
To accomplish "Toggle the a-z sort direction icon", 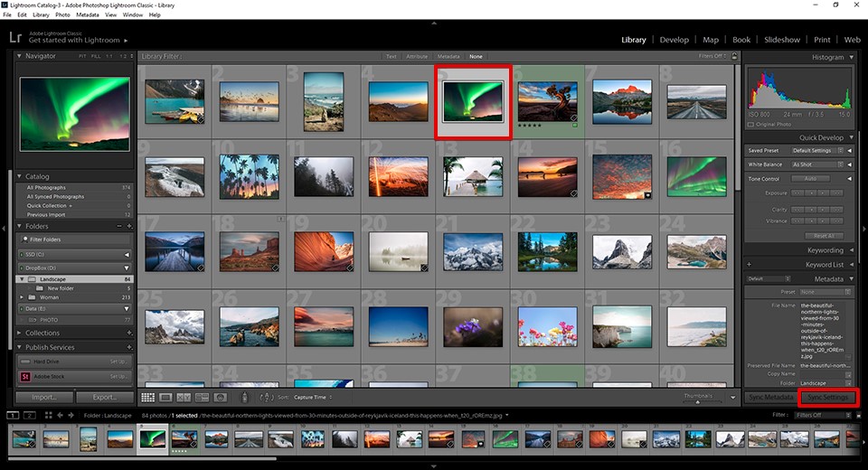I will point(266,398).
